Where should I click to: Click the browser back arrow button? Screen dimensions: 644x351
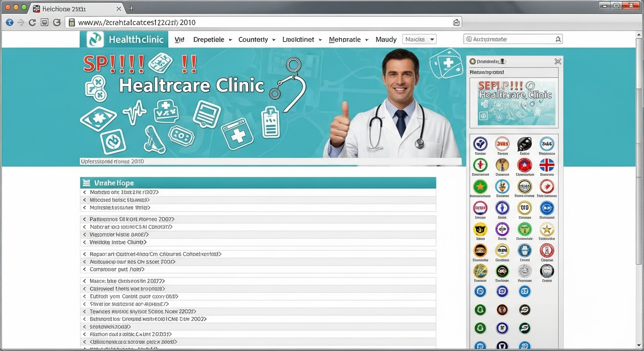coord(10,22)
